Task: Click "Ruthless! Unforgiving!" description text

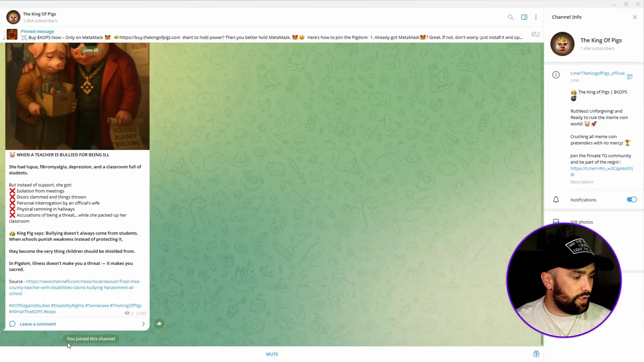Action: pyautogui.click(x=599, y=117)
